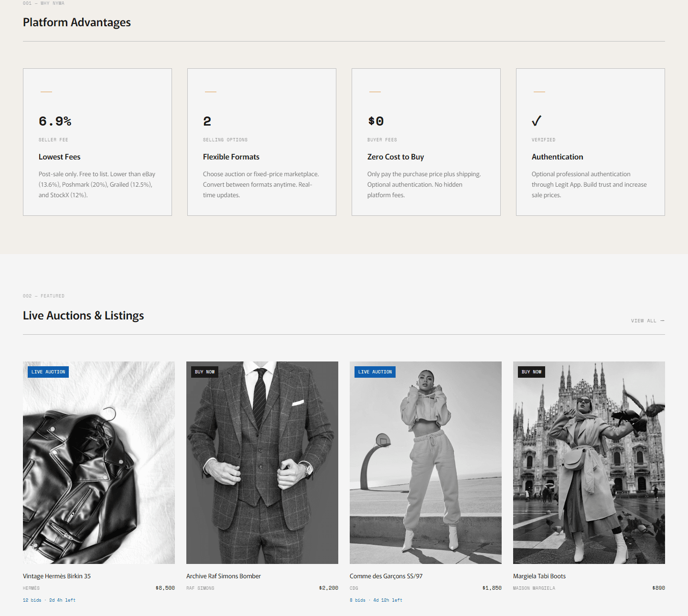Click the '12 bids · 2d 4h left' text
This screenshot has width=688, height=616.
tap(49, 600)
